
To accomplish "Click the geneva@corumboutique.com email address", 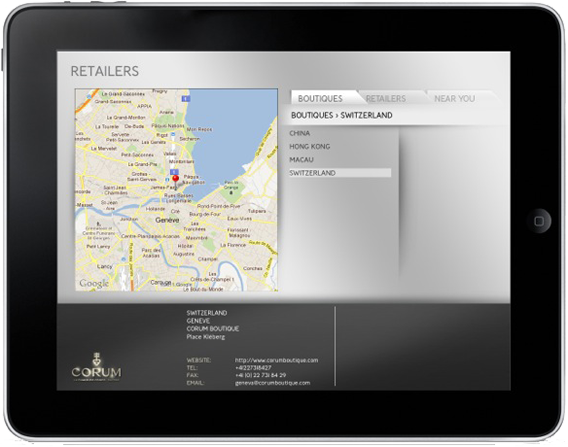I will point(272,383).
